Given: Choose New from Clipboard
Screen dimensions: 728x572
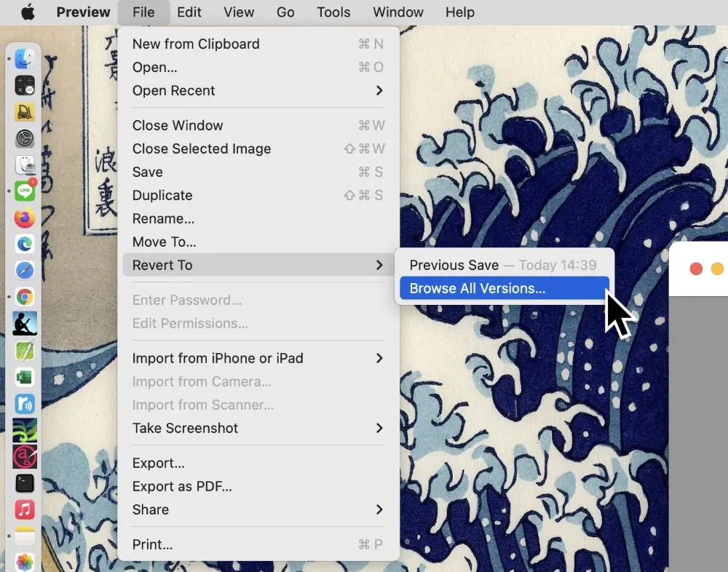Looking at the screenshot, I should coord(258,44).
